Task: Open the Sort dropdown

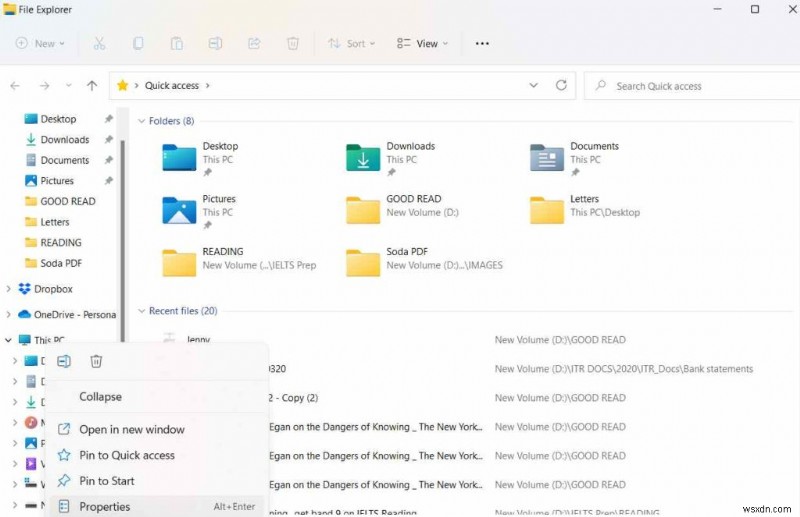Action: pyautogui.click(x=352, y=44)
